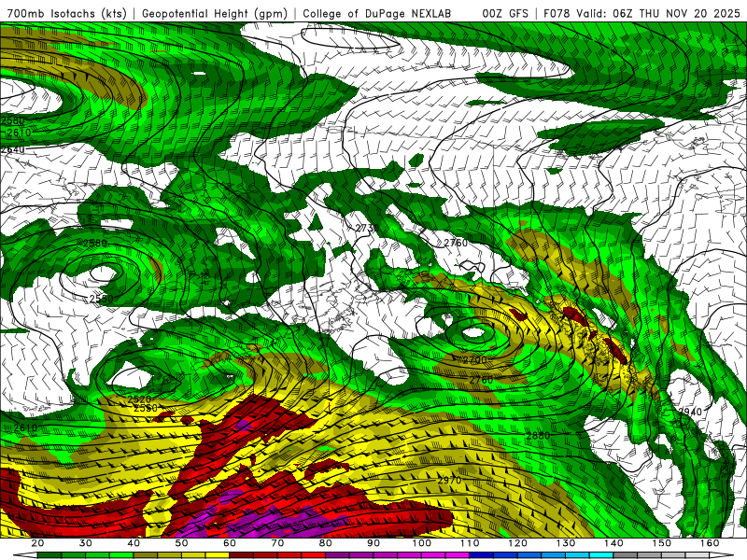
Task: Click the cyan legend swatch before 140
Action: point(601,555)
